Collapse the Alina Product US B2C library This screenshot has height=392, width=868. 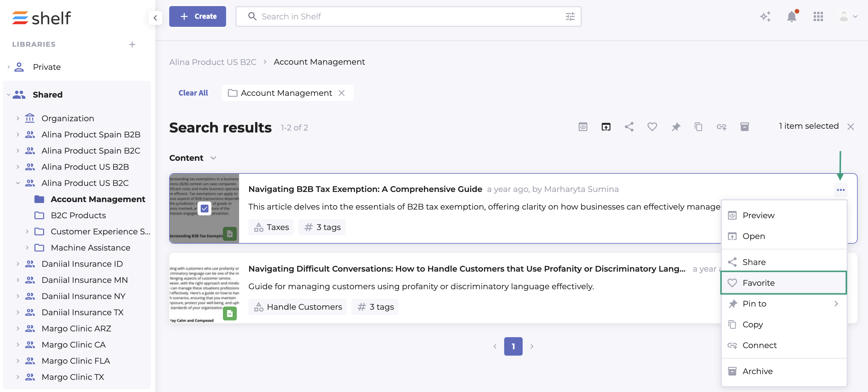pyautogui.click(x=18, y=183)
